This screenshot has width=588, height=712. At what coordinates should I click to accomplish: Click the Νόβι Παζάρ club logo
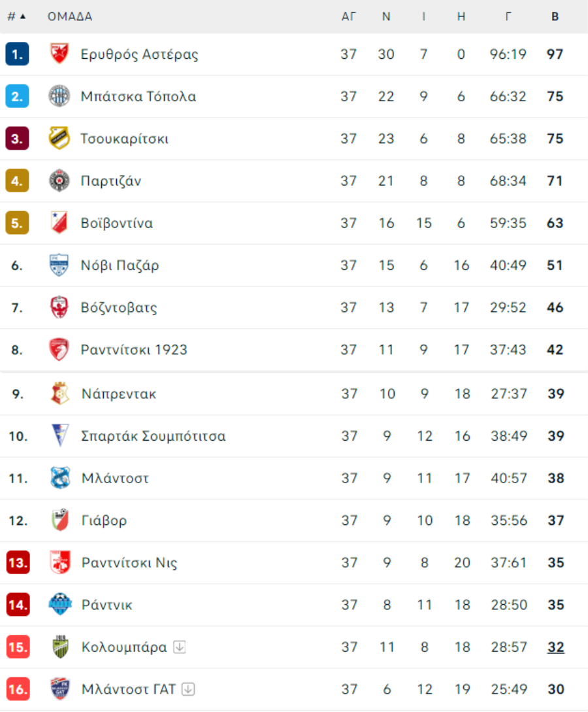coord(59,265)
